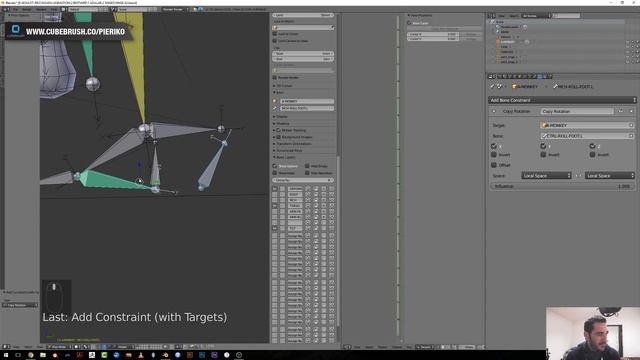Screen dimensions: 640x360
Task: Click the VLC cone icon in taskbar
Action: pyautogui.click(x=141, y=355)
